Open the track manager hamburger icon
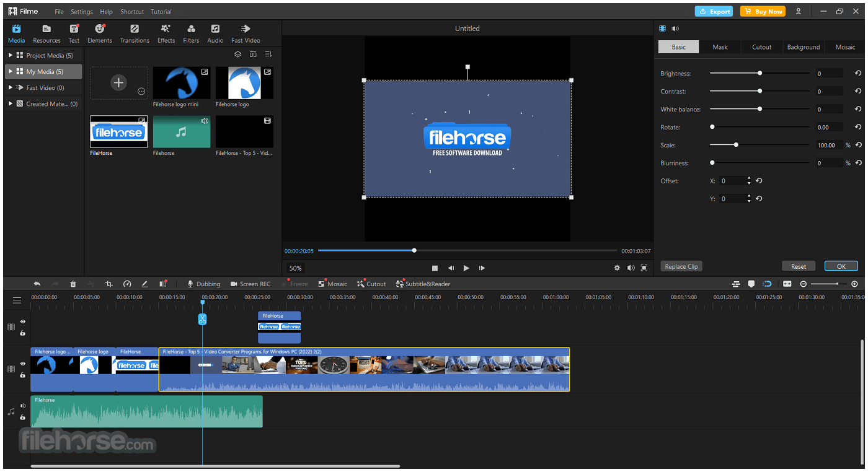868x472 pixels. click(17, 300)
